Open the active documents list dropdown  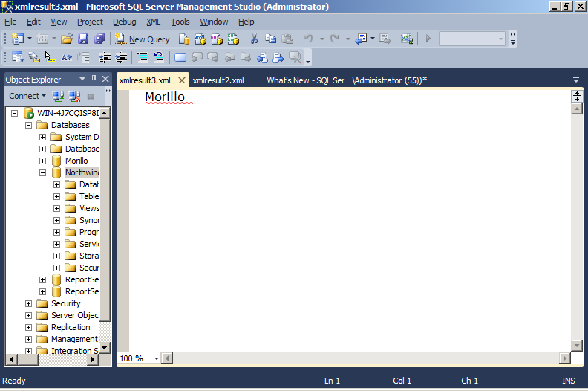tap(576, 80)
